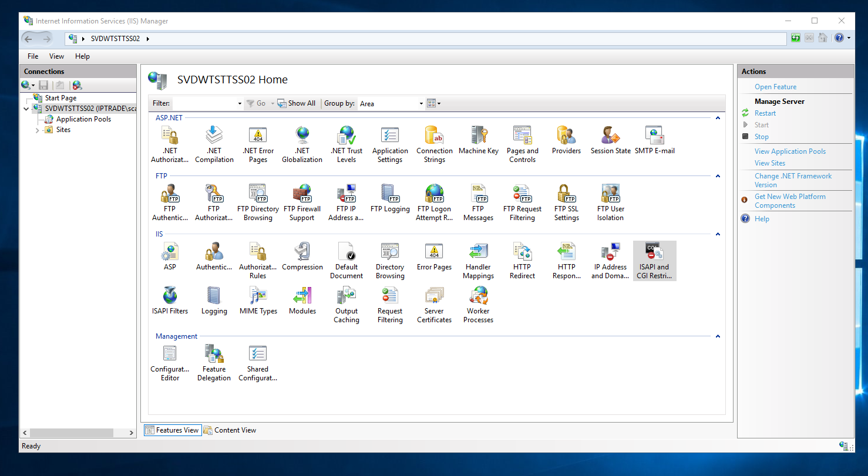The width and height of the screenshot is (868, 476).
Task: Click Change .NET Framework Version link
Action: [x=793, y=180]
